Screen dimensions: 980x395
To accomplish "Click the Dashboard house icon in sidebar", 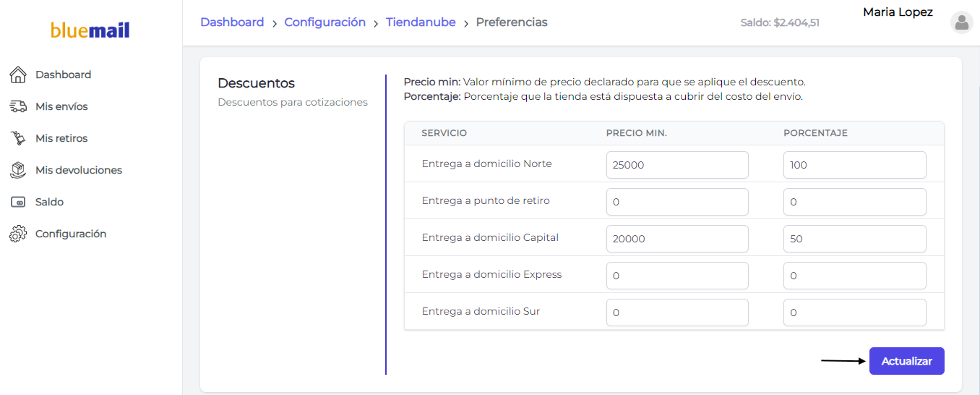I will tap(18, 75).
